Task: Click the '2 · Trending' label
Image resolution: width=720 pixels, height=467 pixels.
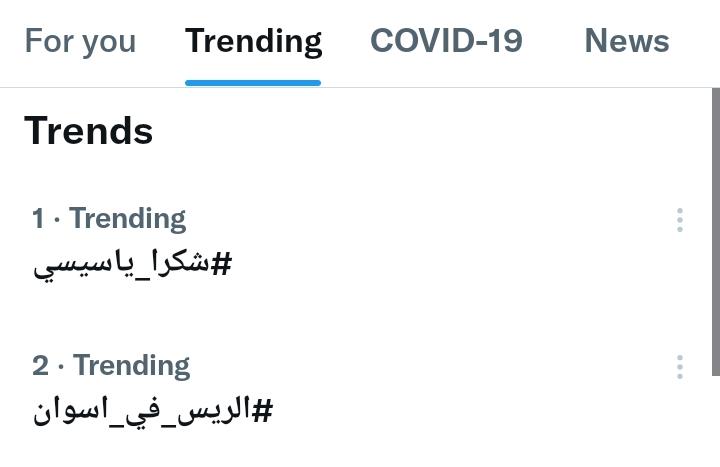Action: [x=111, y=365]
